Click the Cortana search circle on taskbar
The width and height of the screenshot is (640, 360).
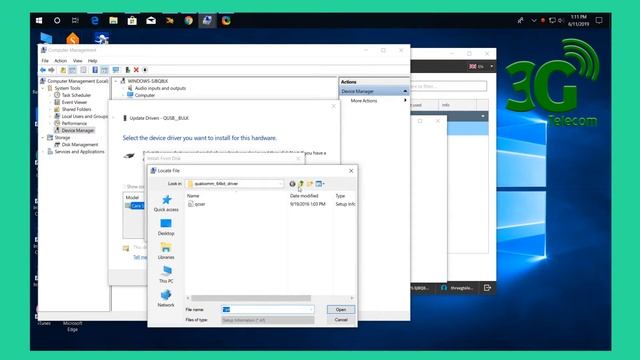coord(57,20)
